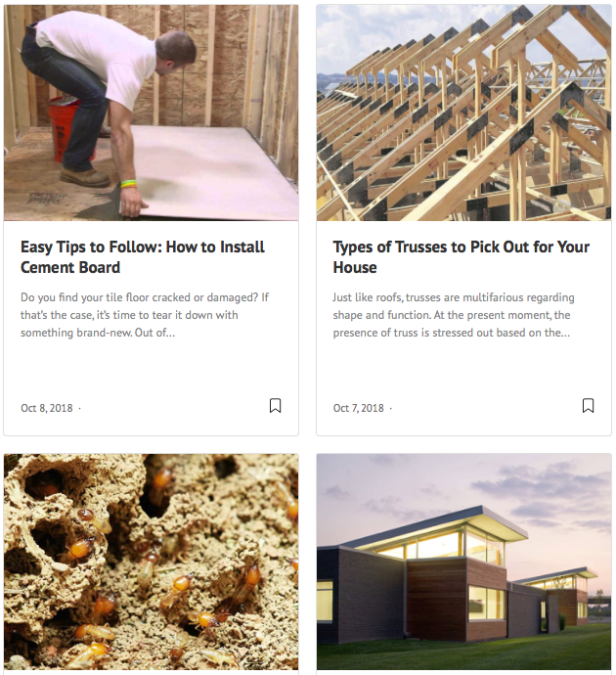Bookmark the cement board article
The width and height of the screenshot is (616, 675).
coord(276,406)
